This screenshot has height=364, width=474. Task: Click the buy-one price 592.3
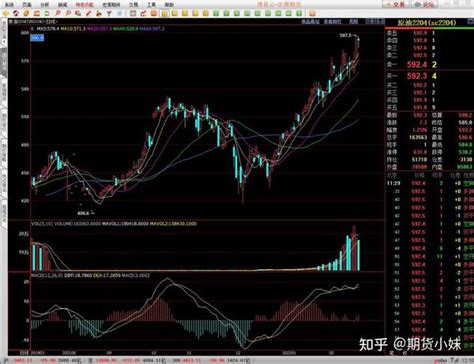[417, 76]
